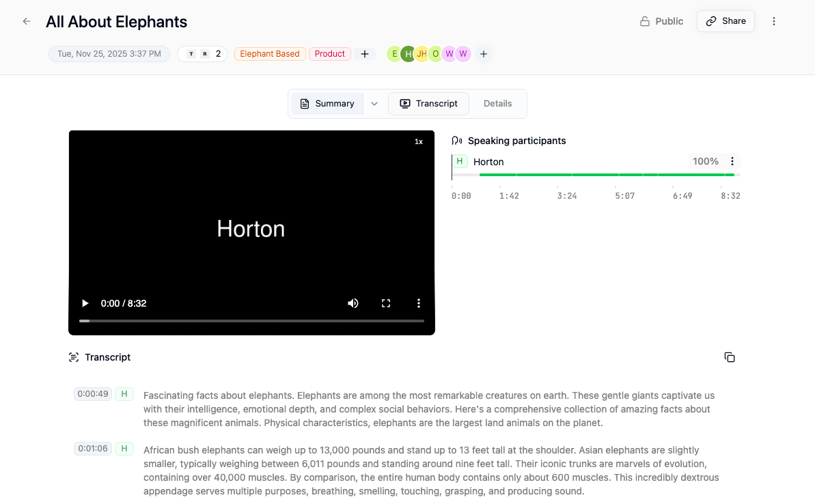Add a new tag with plus icon

coord(365,54)
